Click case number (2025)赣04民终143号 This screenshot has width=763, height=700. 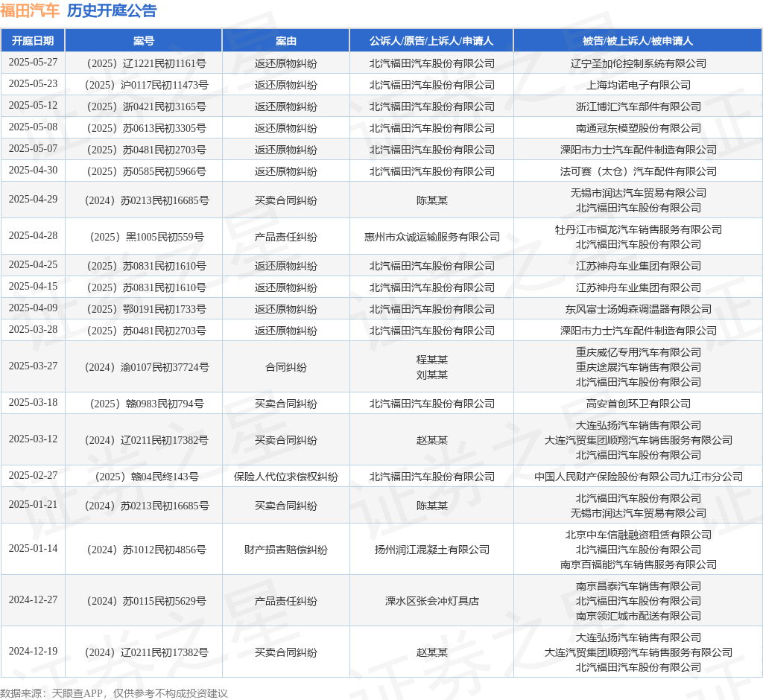(147, 477)
